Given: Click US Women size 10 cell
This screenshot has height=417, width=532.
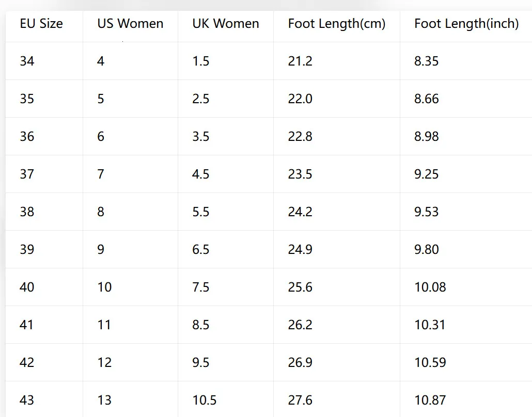Looking at the screenshot, I should [130, 287].
